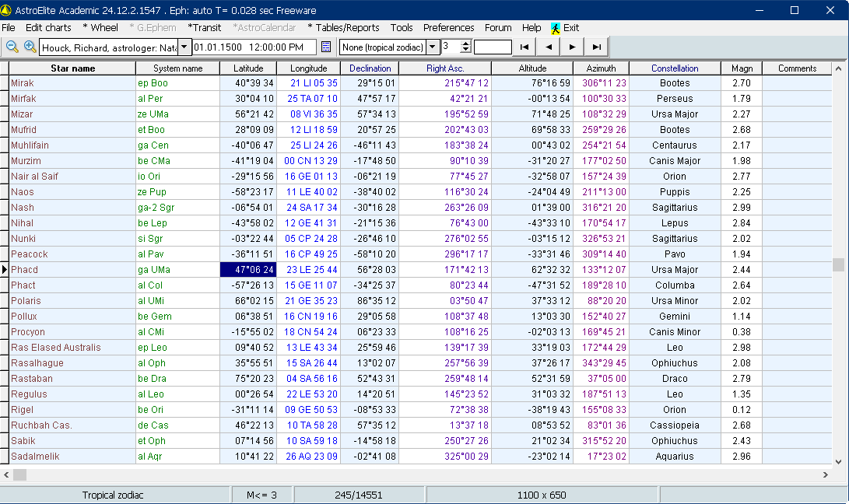849x504 pixels.
Task: Click the Latitude column header
Action: [248, 68]
